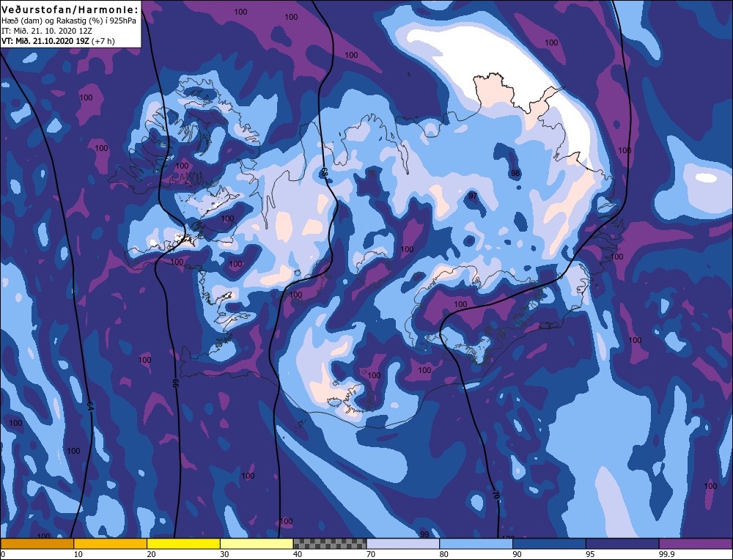Click the checkered gray 40–70 legend swatch
Viewport: 733px width, 560px height.
pyautogui.click(x=330, y=543)
